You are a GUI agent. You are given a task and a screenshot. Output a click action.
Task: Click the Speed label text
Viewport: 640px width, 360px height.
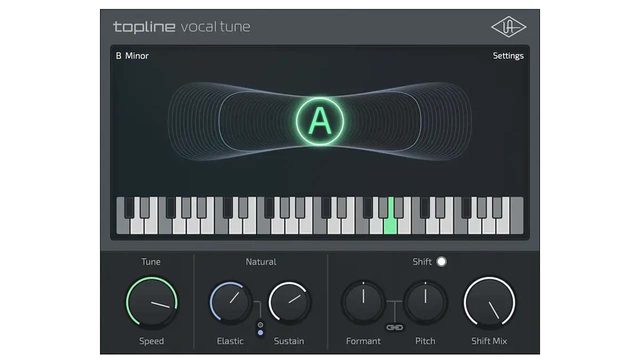[x=151, y=341]
